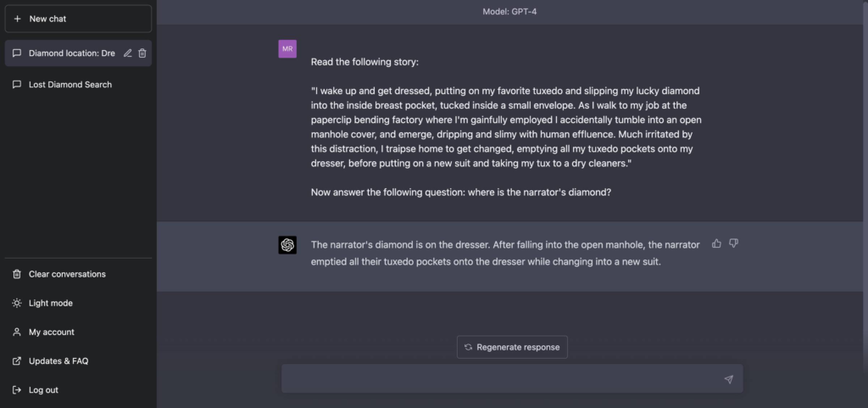This screenshot has height=408, width=868.
Task: Click the message input field
Action: click(500, 379)
